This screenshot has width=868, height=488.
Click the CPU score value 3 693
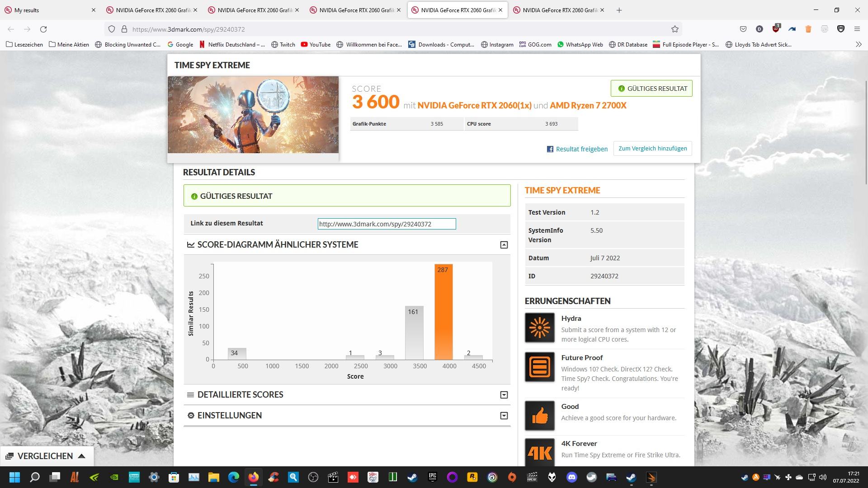pyautogui.click(x=551, y=124)
